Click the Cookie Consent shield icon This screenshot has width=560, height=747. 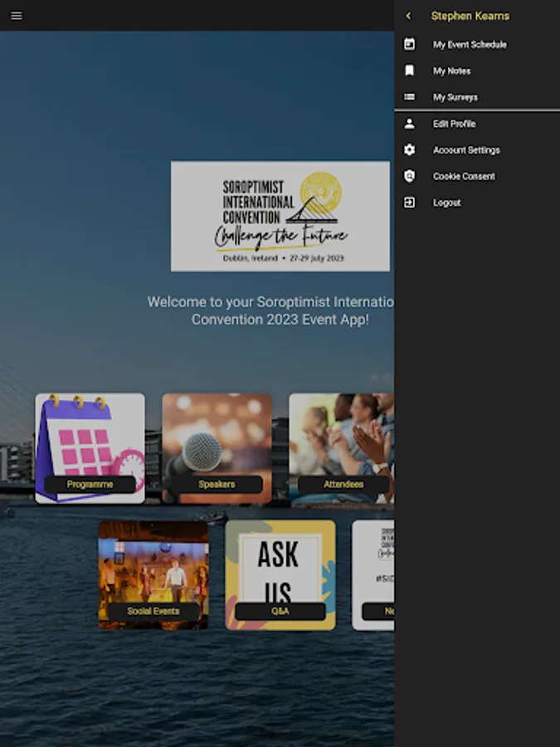[x=409, y=176]
